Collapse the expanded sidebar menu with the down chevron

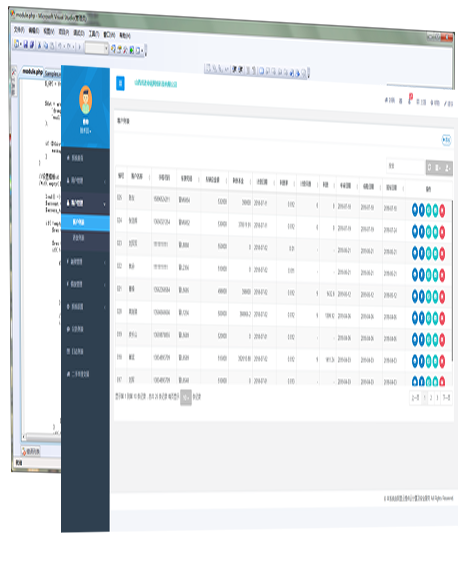pos(85,203)
